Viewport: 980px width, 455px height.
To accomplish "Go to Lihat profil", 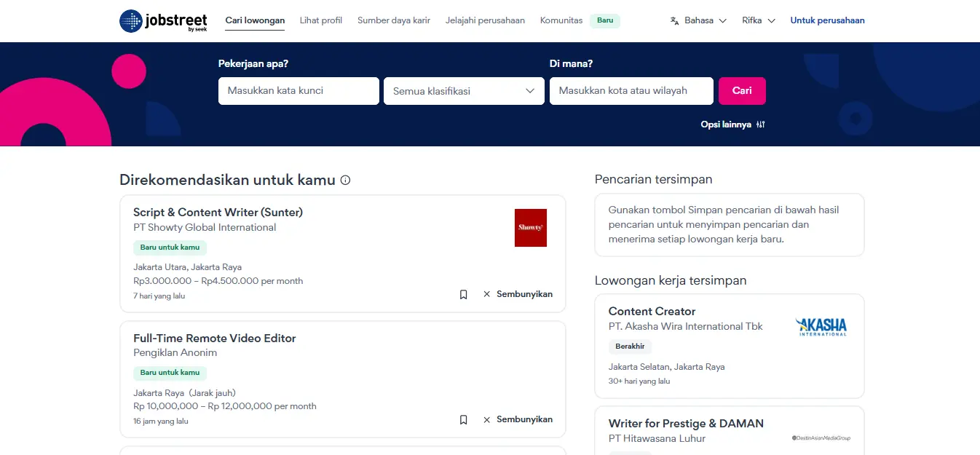I will (321, 20).
